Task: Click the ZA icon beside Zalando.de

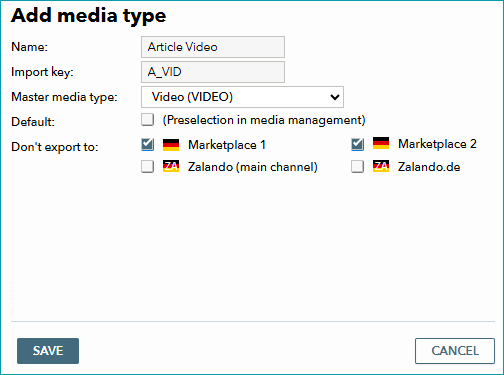Action: tap(381, 166)
